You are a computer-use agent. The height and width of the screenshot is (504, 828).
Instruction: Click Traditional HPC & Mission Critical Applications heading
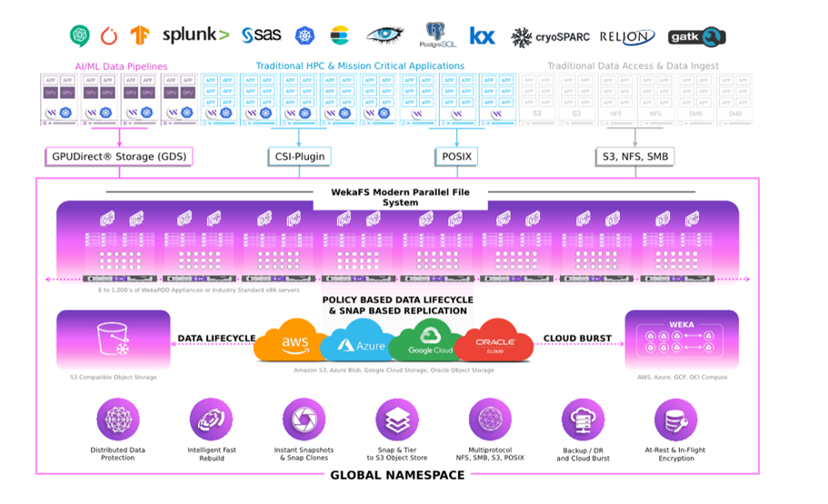[360, 66]
